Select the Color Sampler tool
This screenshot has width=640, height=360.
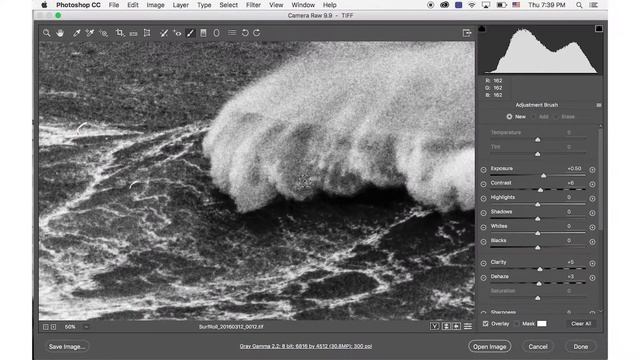click(x=90, y=33)
